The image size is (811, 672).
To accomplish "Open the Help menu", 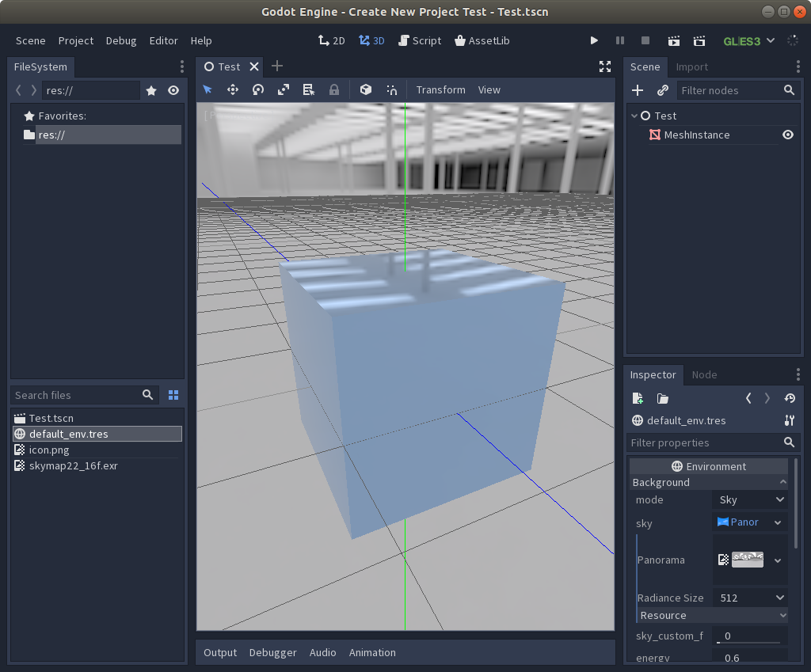I will click(201, 41).
